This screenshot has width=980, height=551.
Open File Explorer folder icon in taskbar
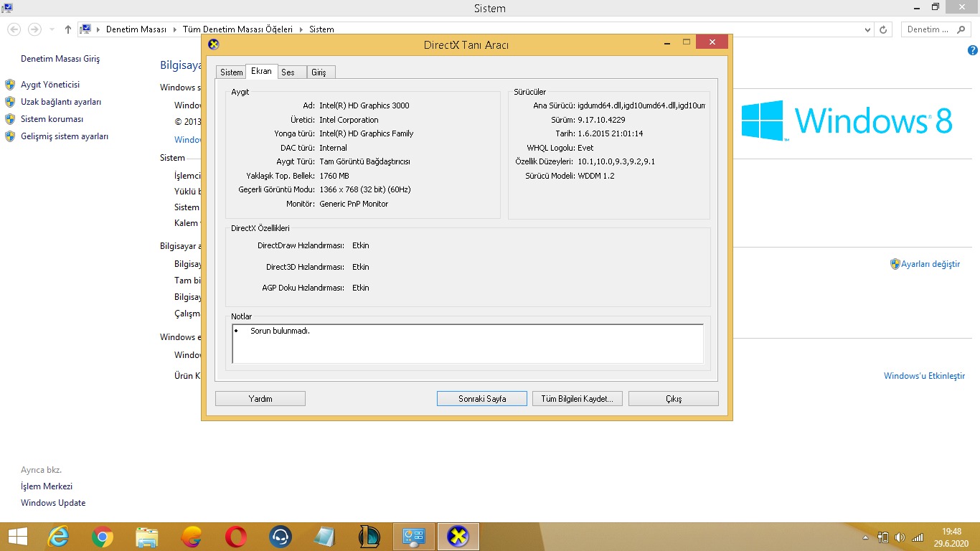147,537
